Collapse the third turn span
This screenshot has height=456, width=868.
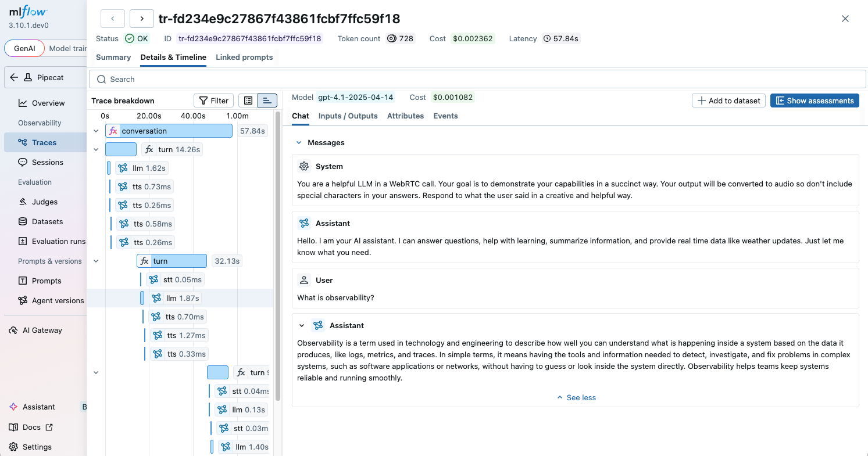click(x=96, y=372)
